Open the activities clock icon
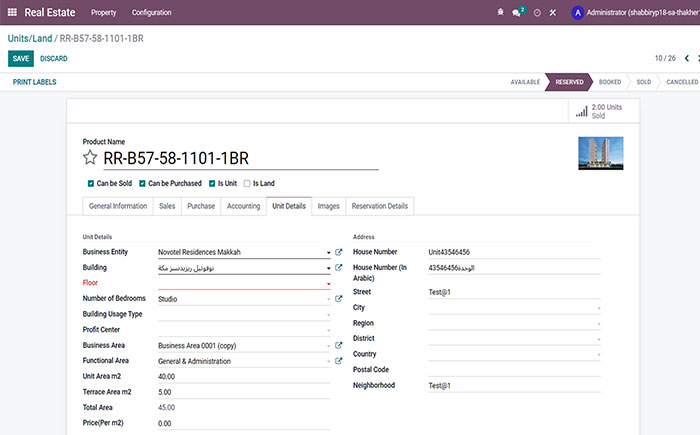700x435 pixels. coord(537,13)
